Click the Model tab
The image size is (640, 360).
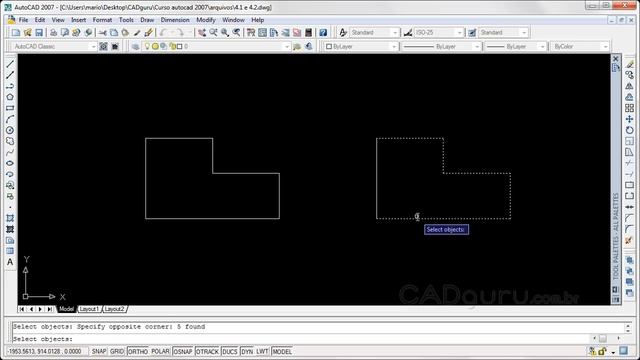point(66,309)
